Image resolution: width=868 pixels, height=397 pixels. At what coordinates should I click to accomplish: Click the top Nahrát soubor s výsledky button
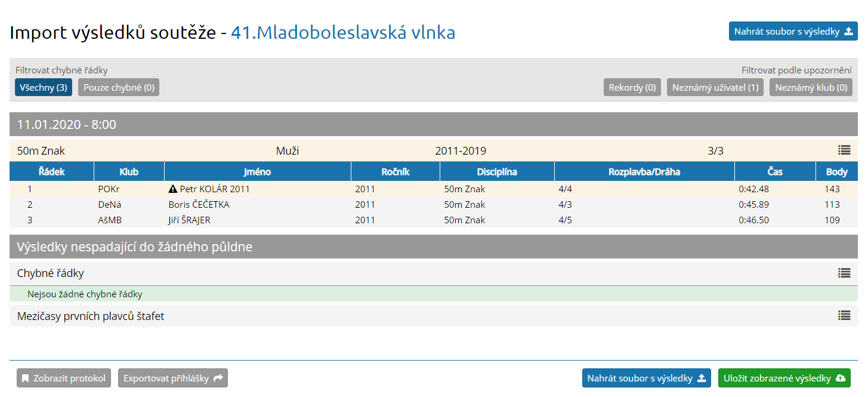point(793,32)
